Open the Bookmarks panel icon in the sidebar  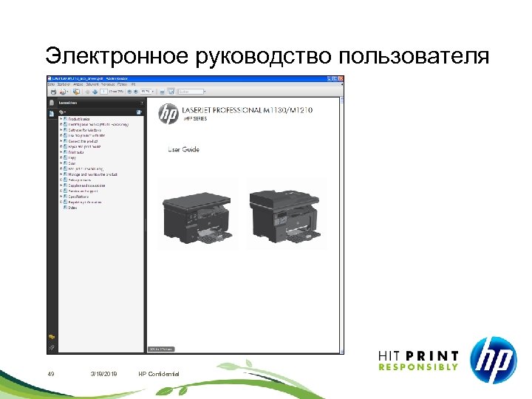pos(52,114)
